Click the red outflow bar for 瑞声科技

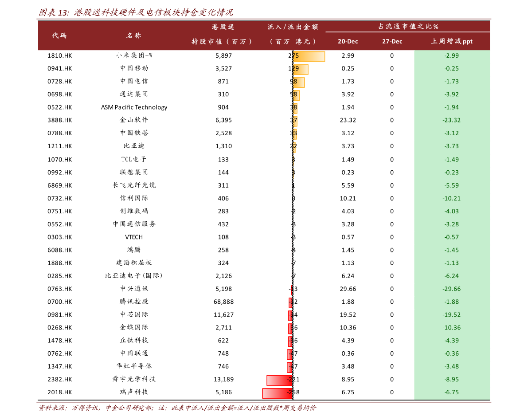click(278, 393)
